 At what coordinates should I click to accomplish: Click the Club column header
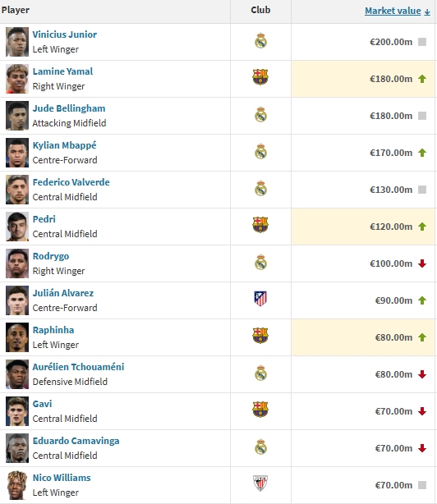(260, 10)
